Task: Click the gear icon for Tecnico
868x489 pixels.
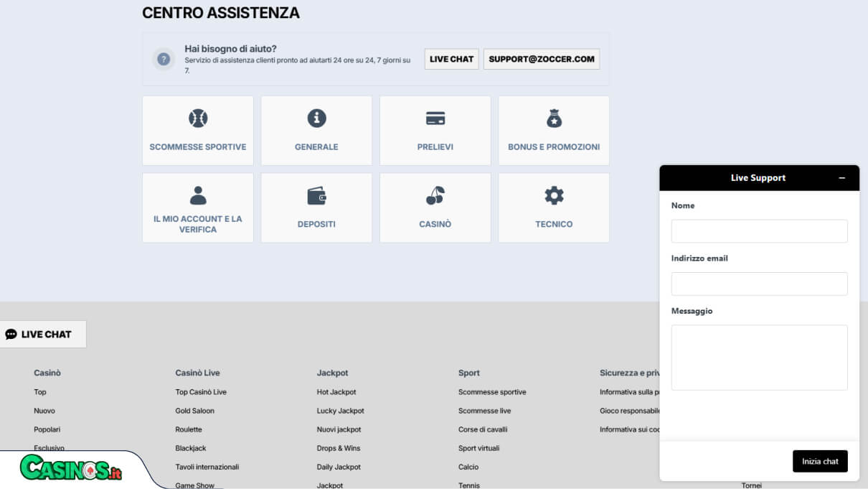Action: coord(554,195)
